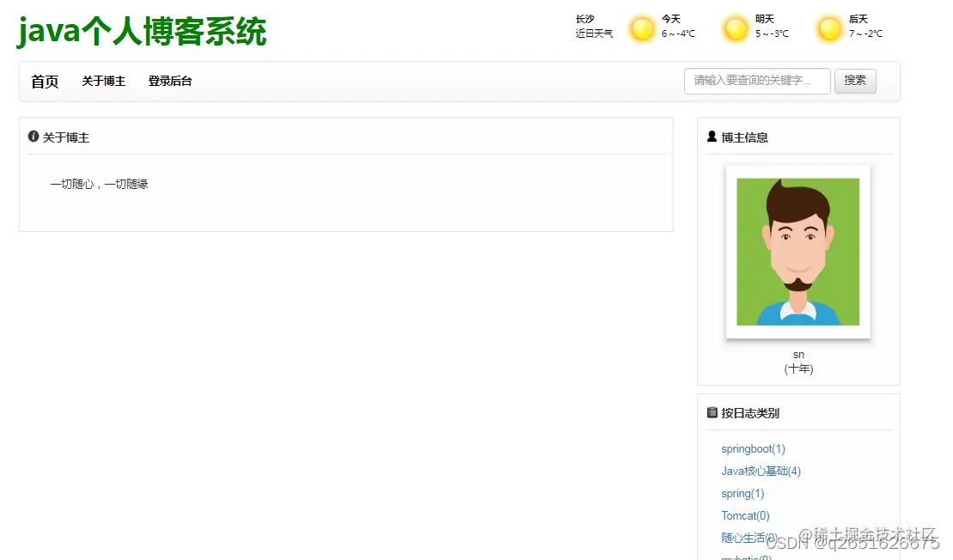Click the clipboard icon beside 按日志类别
Image resolution: width=953 pixels, height=560 pixels.
(x=712, y=412)
